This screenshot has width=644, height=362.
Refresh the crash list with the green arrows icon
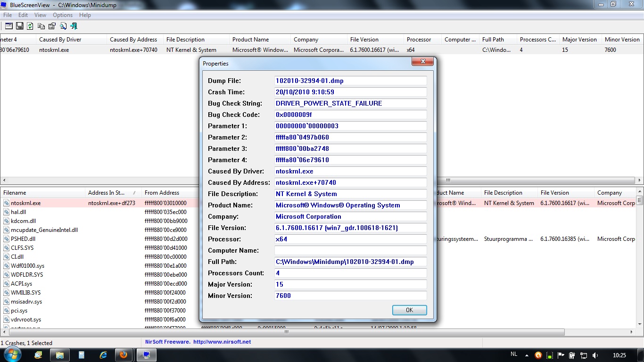tap(30, 26)
